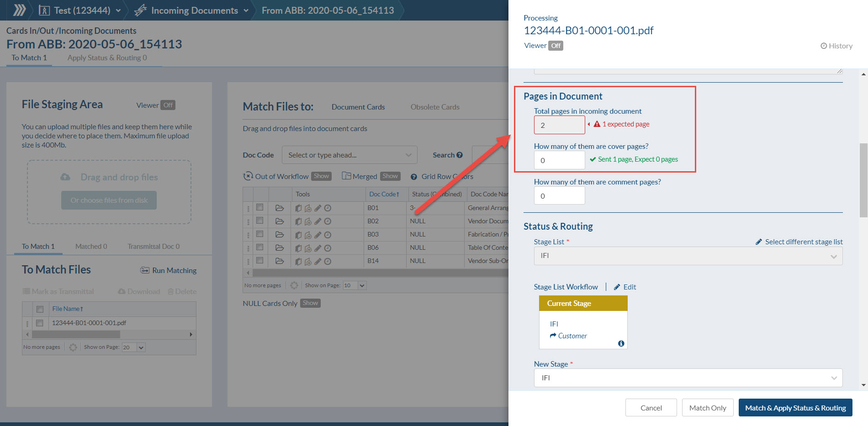Open the Show on Page 20 dropdown

pos(134,347)
